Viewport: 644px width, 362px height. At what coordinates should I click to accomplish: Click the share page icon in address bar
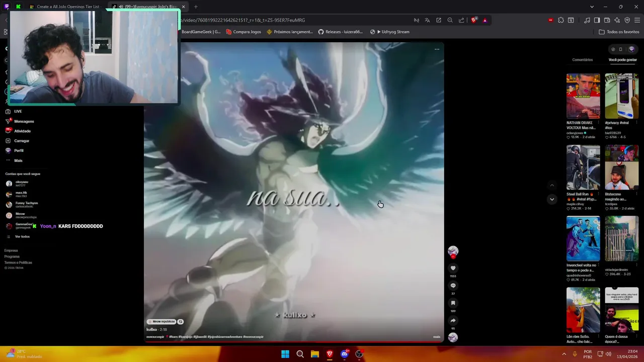tap(461, 20)
